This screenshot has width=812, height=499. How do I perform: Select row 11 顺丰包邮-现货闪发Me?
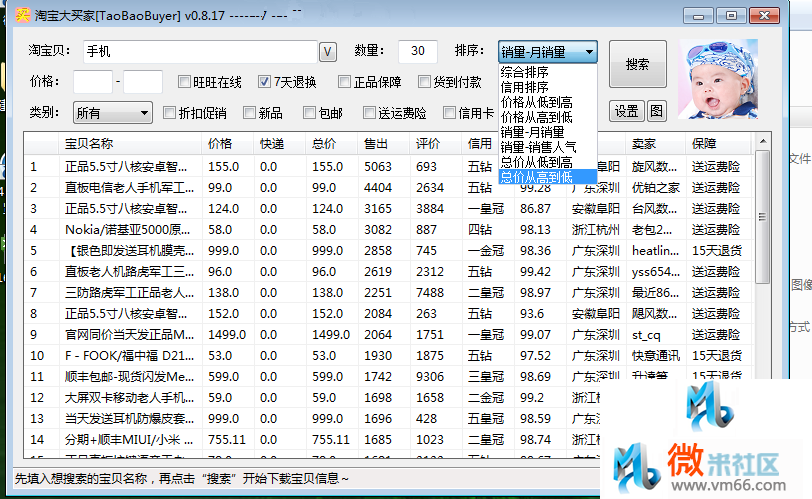click(388, 376)
